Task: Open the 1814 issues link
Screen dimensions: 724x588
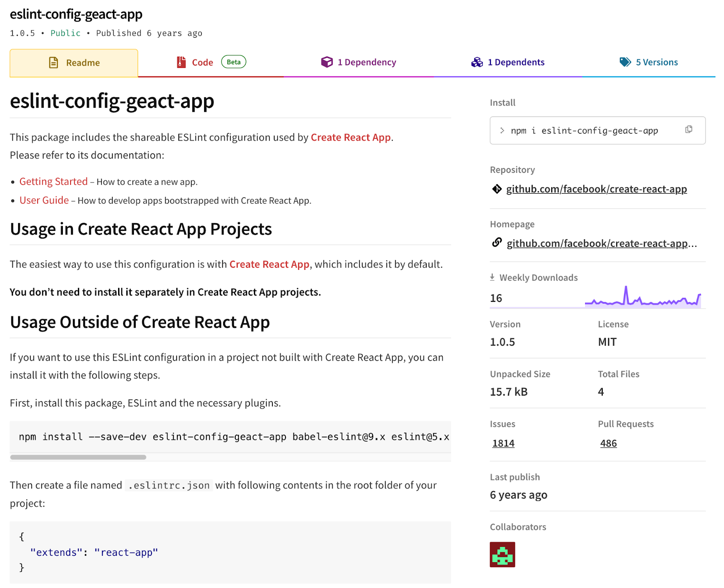Action: pos(503,443)
